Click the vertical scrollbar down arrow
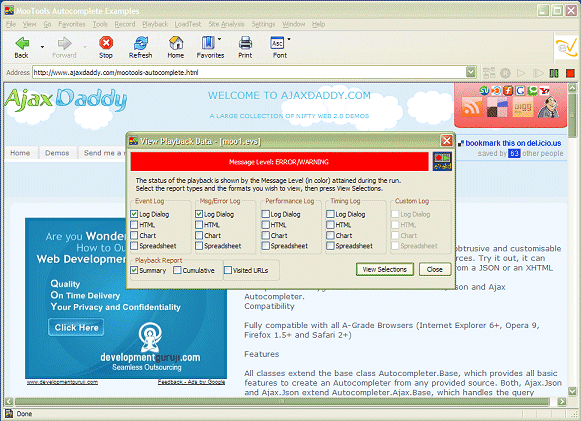581x421 pixels. click(572, 391)
